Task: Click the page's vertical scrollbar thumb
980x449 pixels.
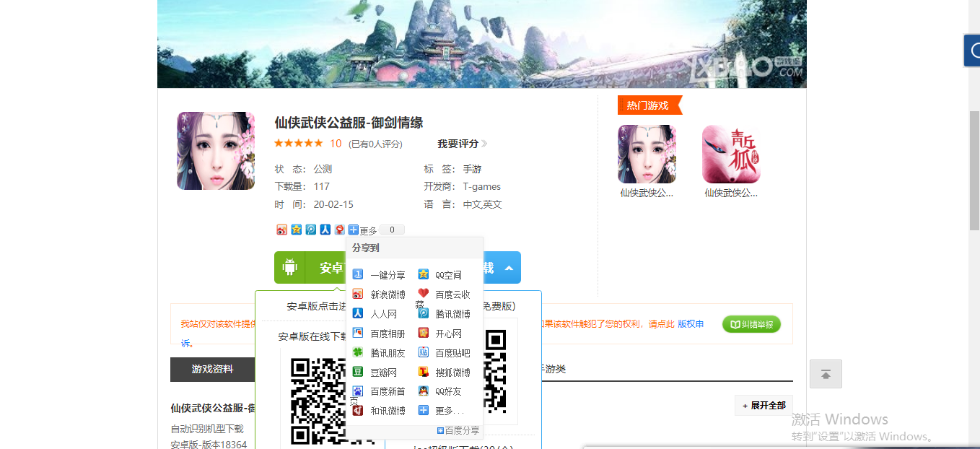Action: (974, 171)
